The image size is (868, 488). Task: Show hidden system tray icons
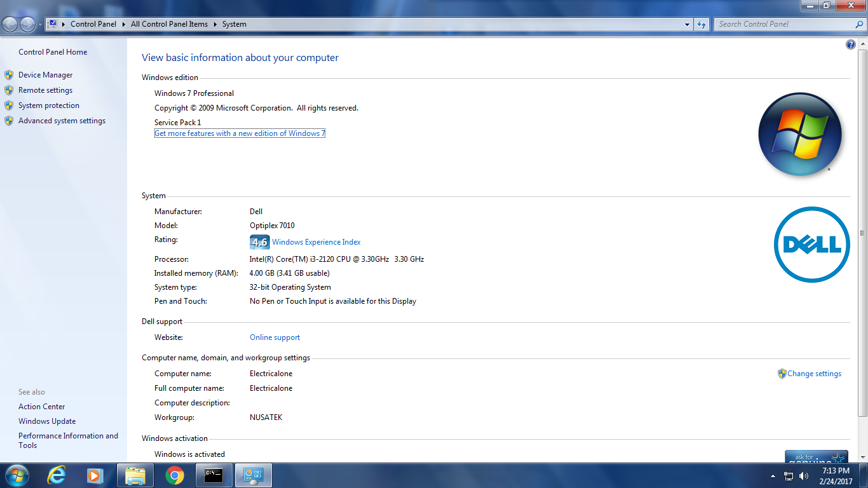click(773, 476)
